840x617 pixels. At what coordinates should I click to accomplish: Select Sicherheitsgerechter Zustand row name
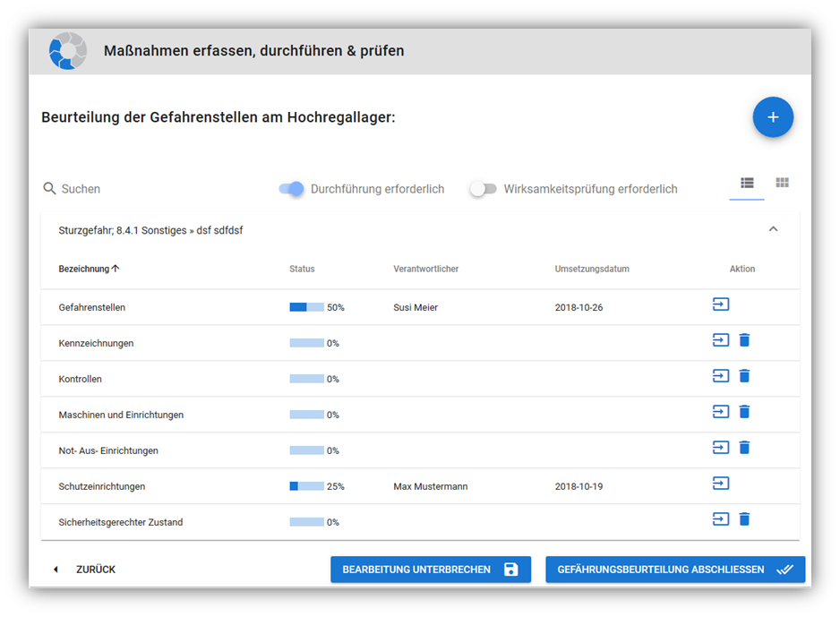point(121,522)
